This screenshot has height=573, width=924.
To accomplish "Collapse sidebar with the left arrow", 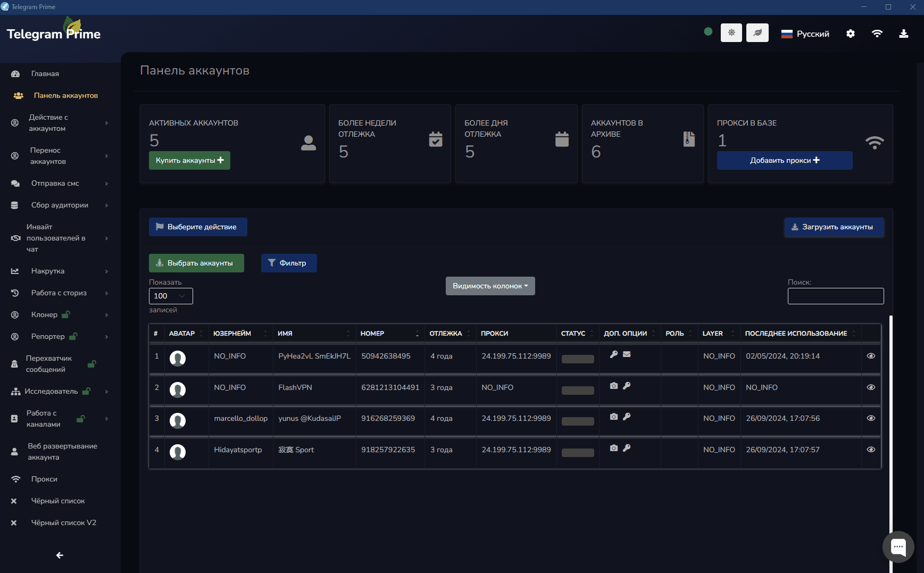I will [x=60, y=555].
